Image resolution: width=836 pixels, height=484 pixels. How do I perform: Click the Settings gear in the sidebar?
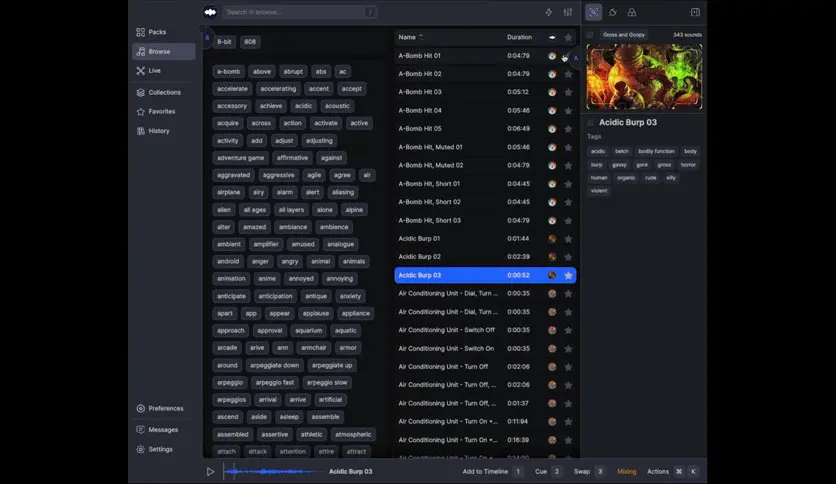click(141, 449)
